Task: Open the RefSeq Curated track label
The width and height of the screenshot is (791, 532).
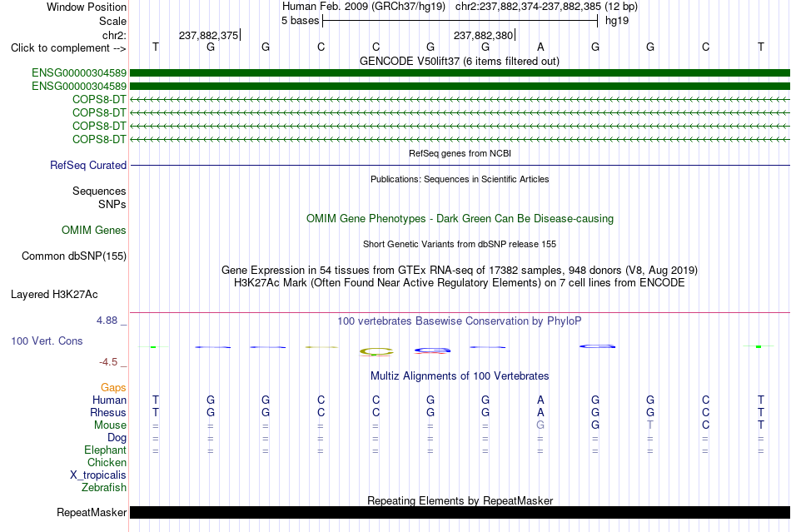Action: (x=88, y=166)
